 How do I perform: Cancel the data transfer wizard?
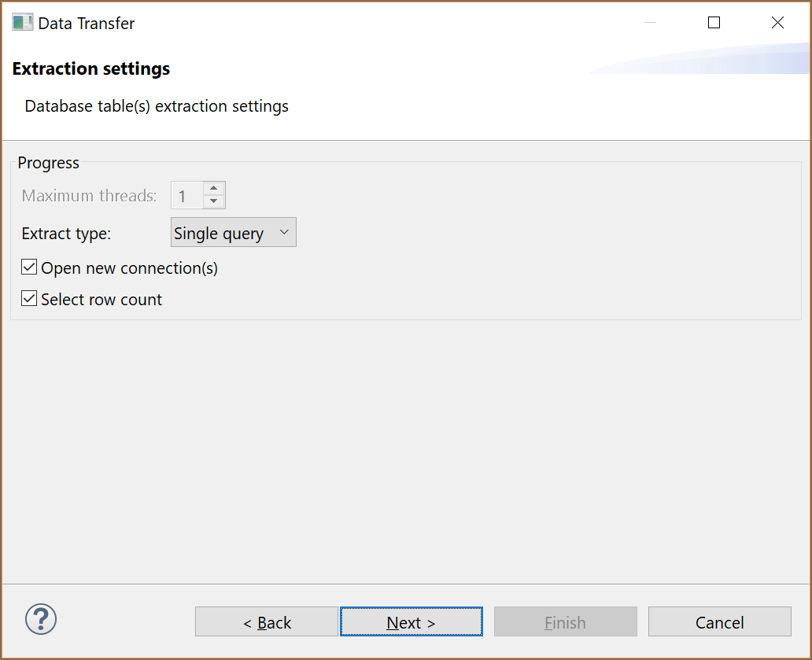(x=719, y=622)
